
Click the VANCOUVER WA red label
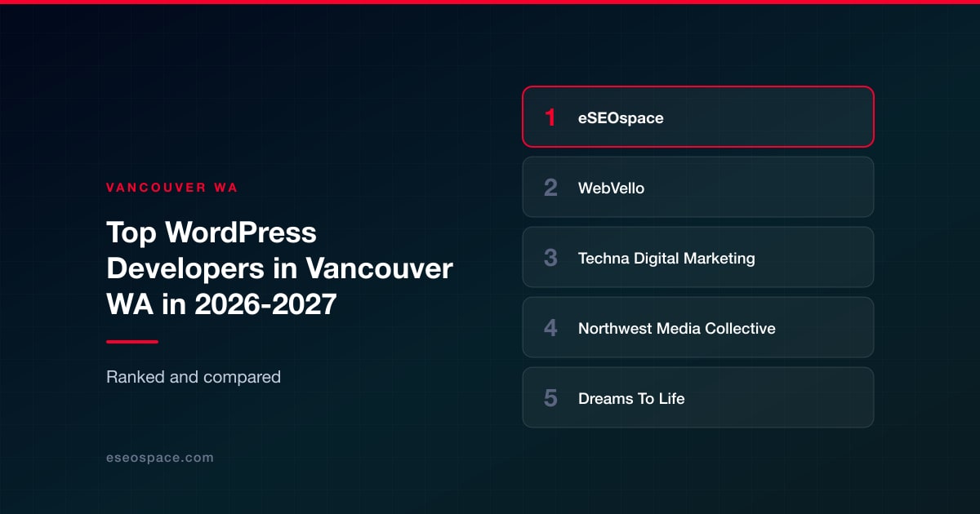click(171, 187)
